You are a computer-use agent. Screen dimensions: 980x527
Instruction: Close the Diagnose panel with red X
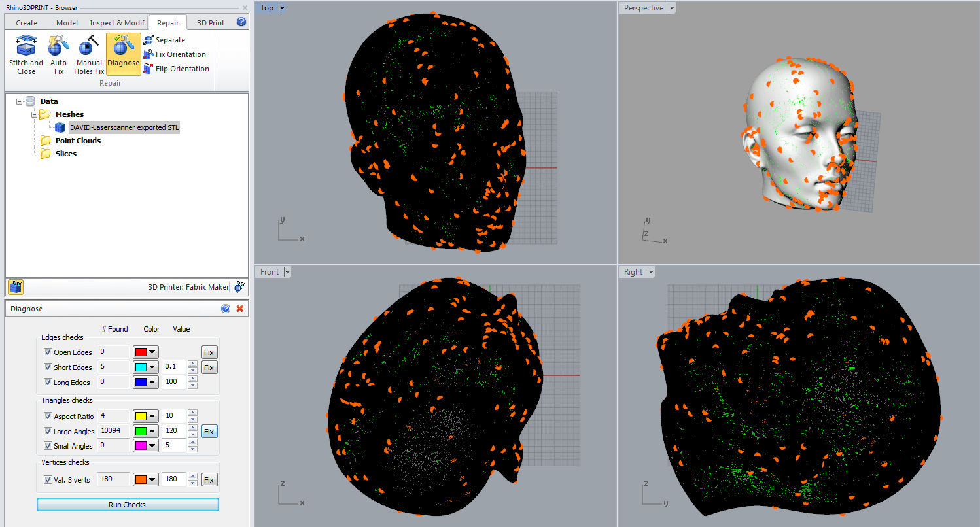240,309
